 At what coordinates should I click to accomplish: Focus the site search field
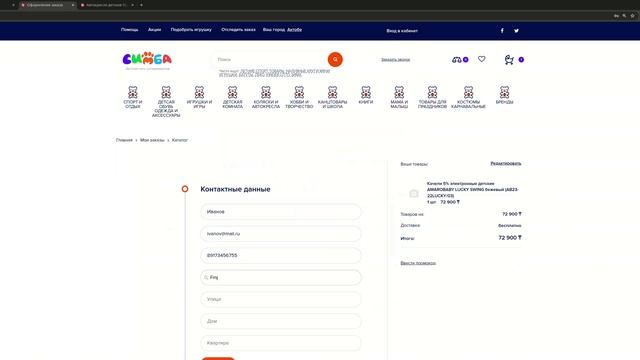pos(270,60)
